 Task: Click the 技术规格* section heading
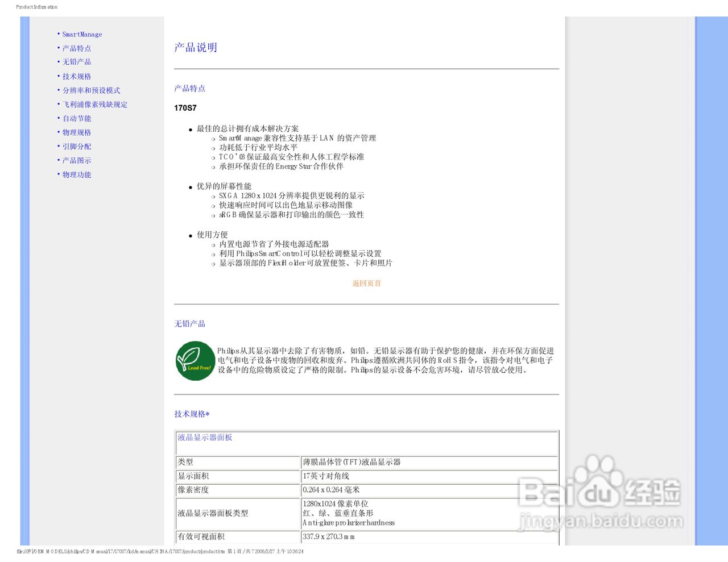[192, 414]
